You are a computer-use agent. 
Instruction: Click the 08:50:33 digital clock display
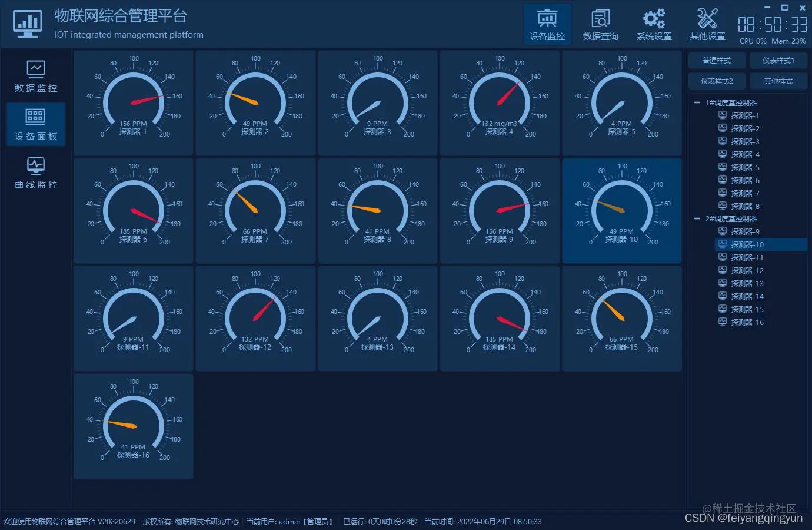(773, 25)
